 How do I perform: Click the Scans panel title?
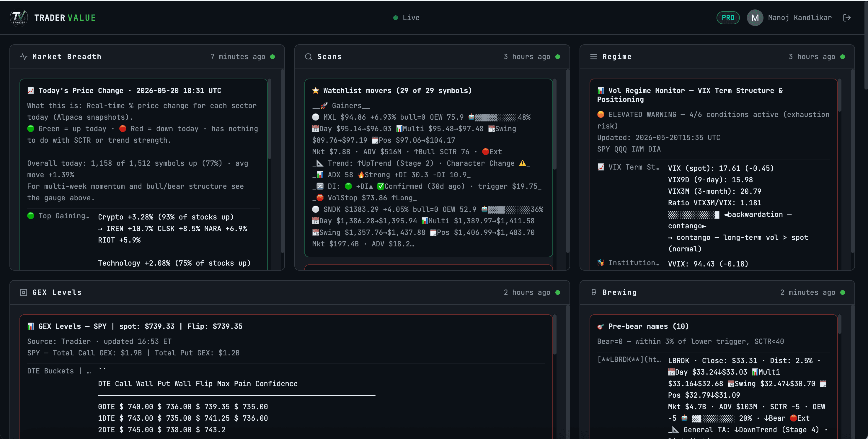[x=329, y=57]
